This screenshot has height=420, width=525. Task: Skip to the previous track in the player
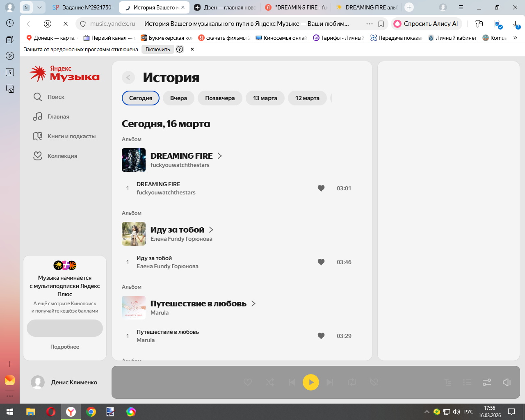292,382
